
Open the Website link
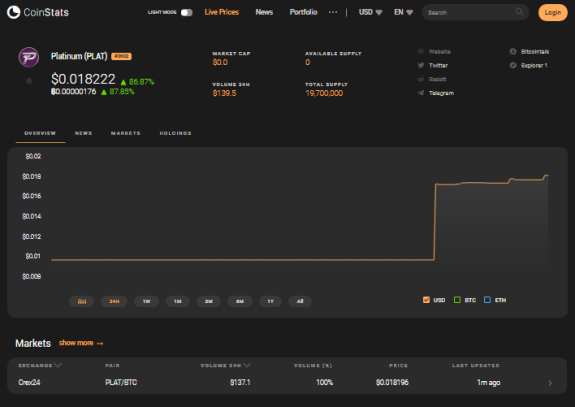point(439,52)
